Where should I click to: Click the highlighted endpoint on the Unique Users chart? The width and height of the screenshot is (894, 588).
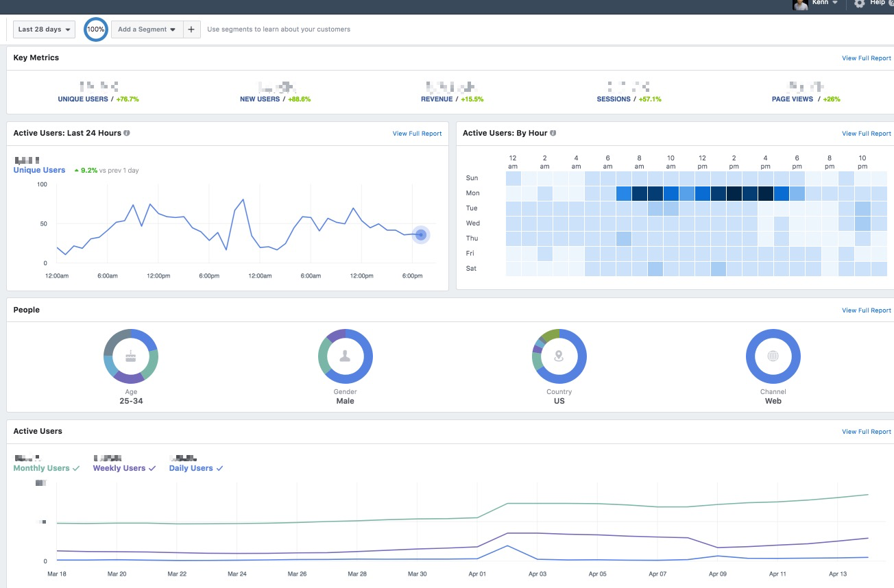click(420, 234)
